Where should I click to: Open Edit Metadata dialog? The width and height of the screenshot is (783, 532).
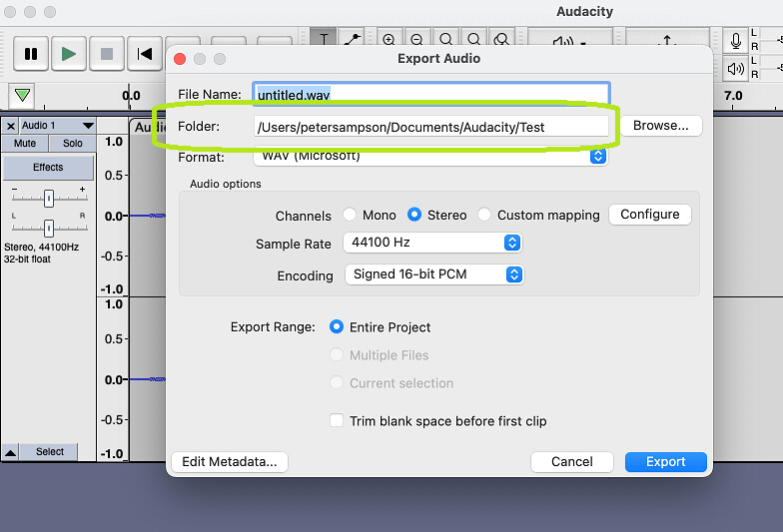pyautogui.click(x=230, y=461)
